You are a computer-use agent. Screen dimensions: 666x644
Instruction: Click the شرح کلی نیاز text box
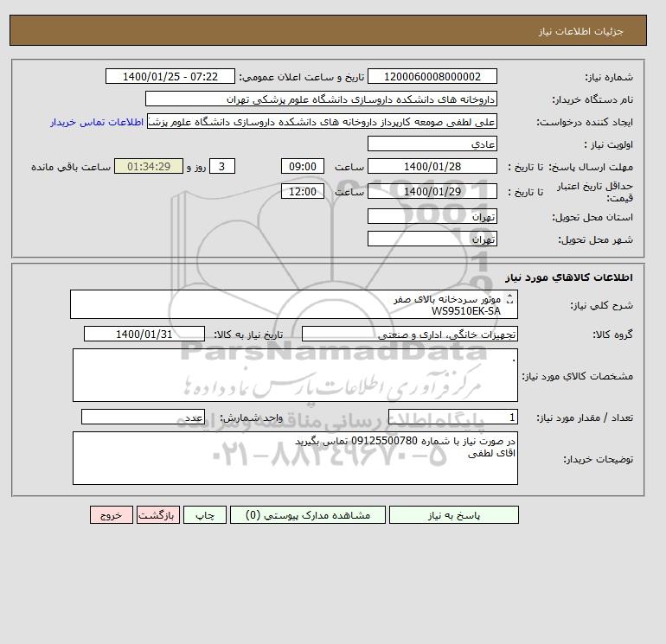click(x=294, y=304)
